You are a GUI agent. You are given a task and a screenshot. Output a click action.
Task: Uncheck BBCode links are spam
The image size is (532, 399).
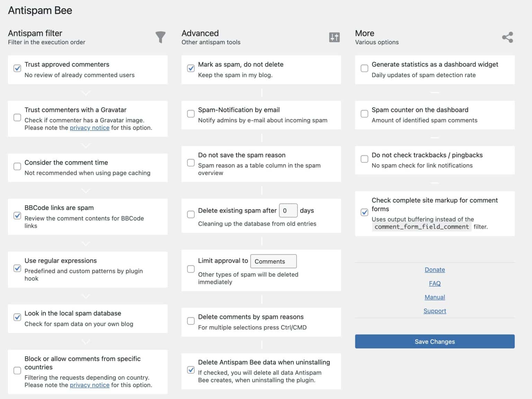[17, 216]
